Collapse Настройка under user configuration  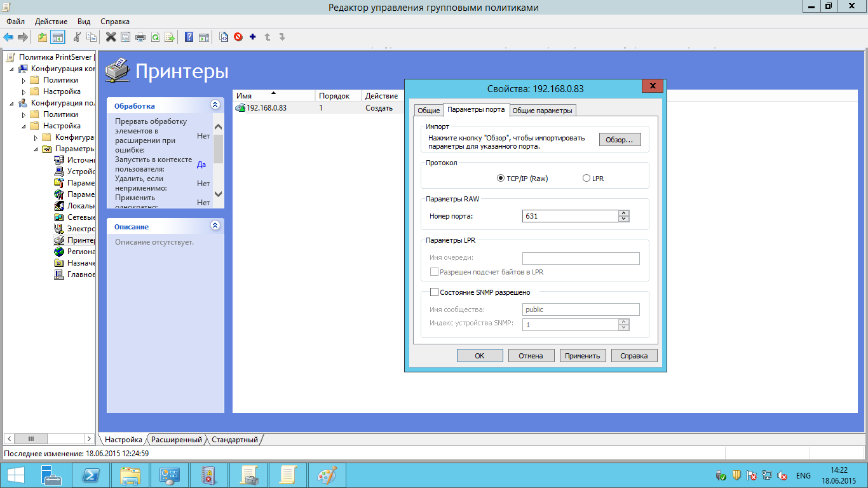pos(24,126)
